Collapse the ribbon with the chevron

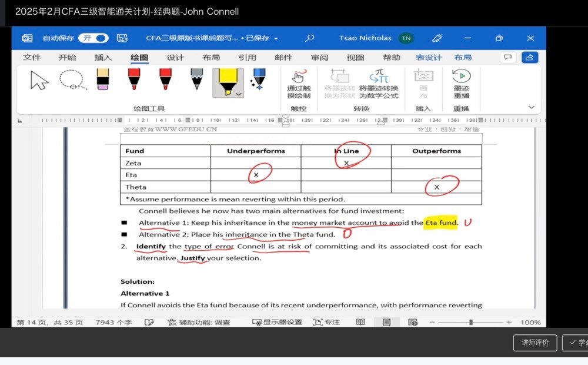532,107
